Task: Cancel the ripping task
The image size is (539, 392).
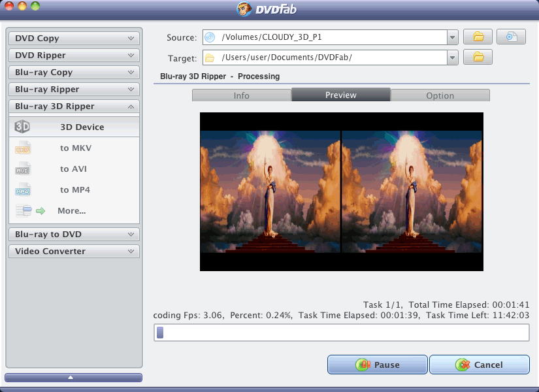Action: pos(480,365)
